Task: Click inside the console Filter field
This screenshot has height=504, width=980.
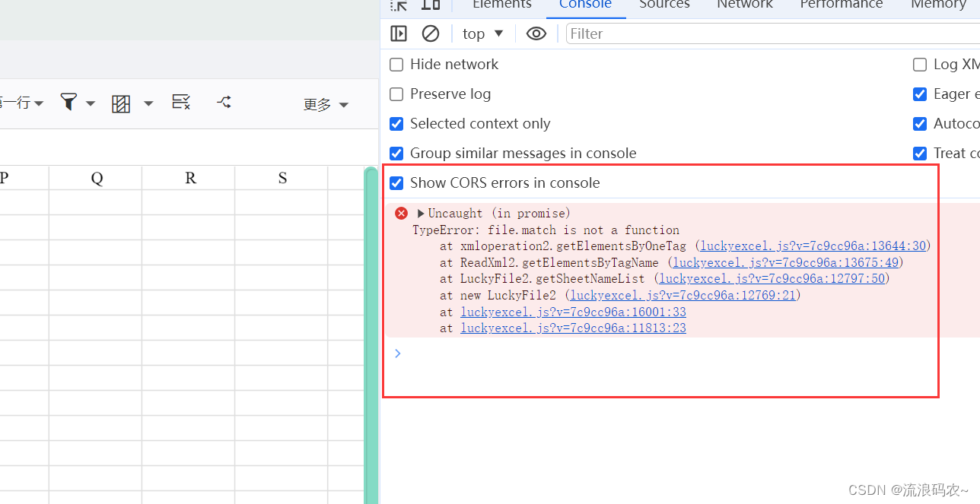Action: [647, 33]
